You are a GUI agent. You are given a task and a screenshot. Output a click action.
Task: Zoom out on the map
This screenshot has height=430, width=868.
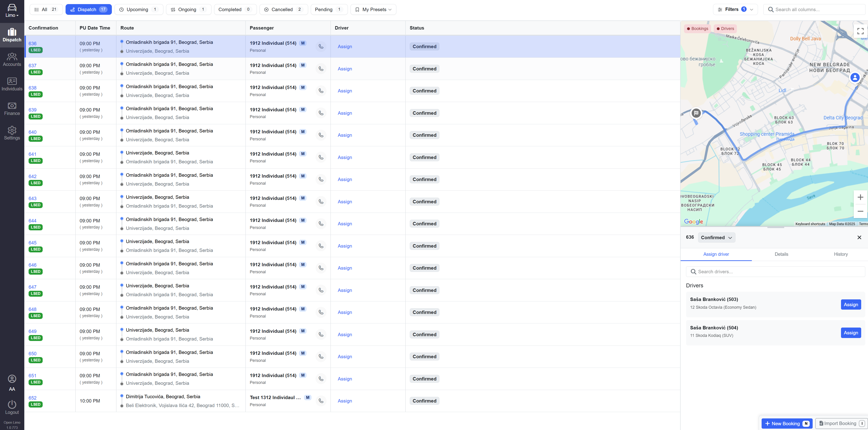point(861,211)
